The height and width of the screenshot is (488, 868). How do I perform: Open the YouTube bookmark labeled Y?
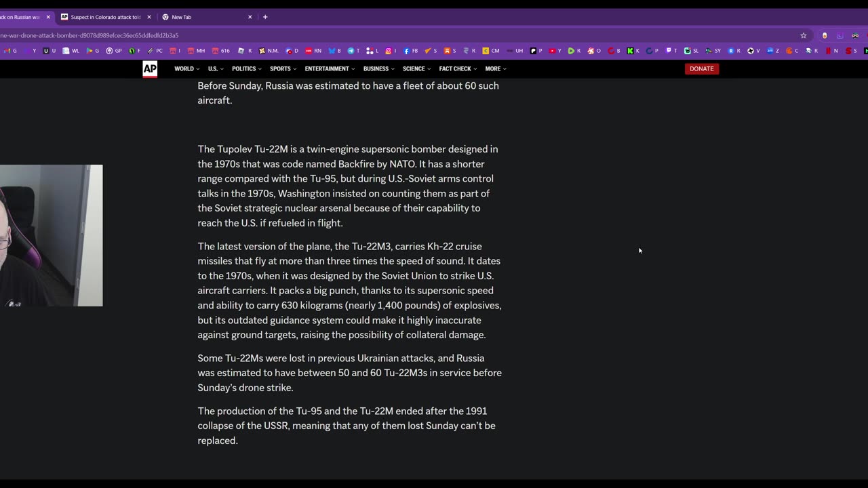pos(555,51)
